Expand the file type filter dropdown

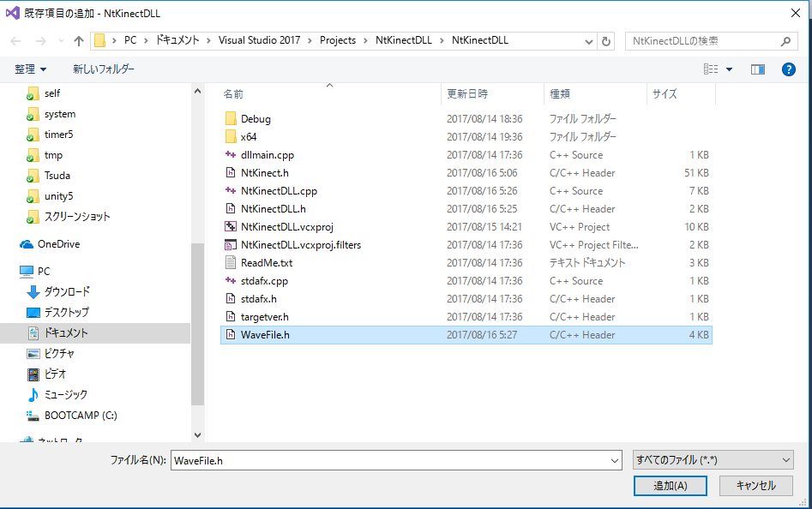coord(787,460)
